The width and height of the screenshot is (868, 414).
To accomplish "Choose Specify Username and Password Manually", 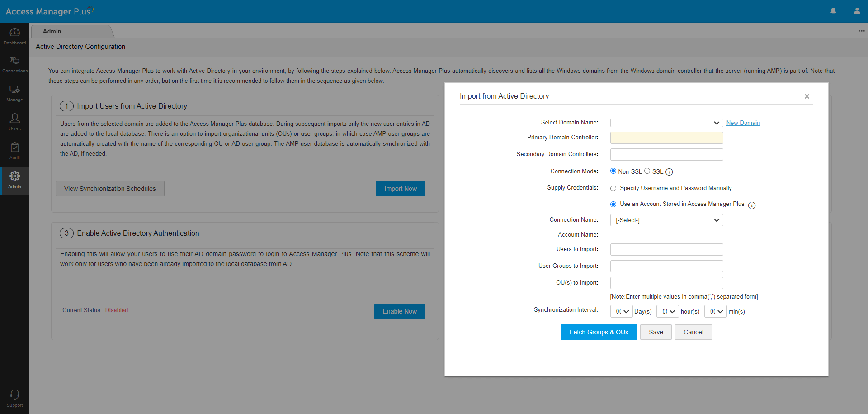I will (613, 188).
